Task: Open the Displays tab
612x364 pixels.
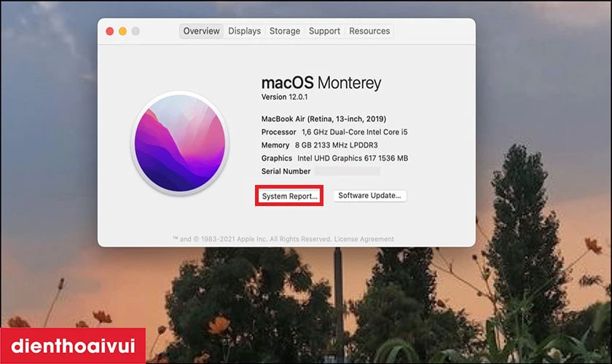Action: 244,31
